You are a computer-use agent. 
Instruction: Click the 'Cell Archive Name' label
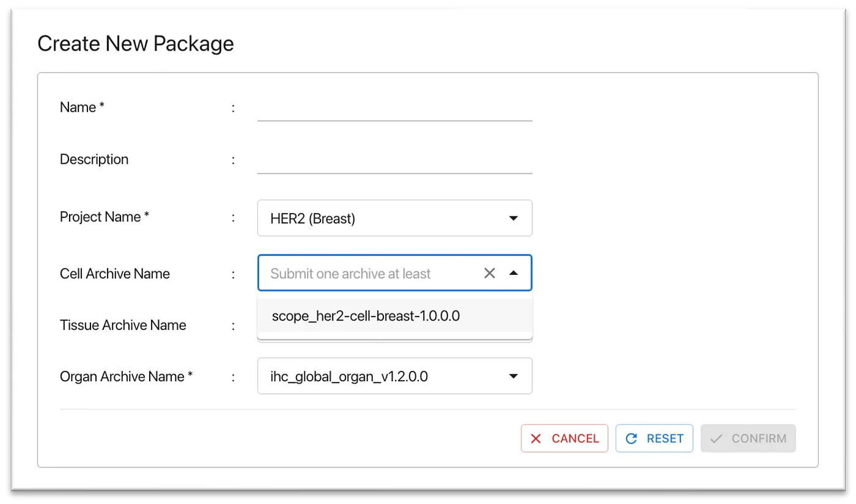click(x=115, y=274)
